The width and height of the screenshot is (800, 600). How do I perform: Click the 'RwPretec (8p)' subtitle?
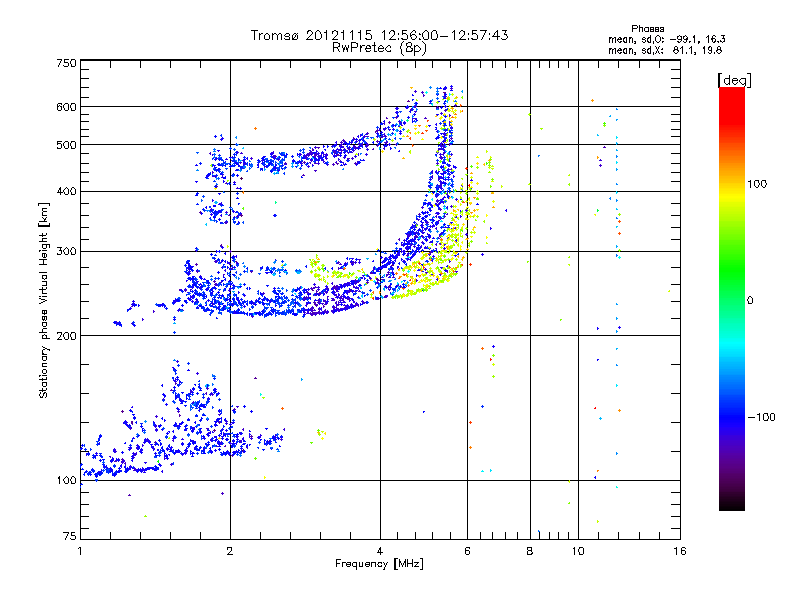pyautogui.click(x=379, y=48)
